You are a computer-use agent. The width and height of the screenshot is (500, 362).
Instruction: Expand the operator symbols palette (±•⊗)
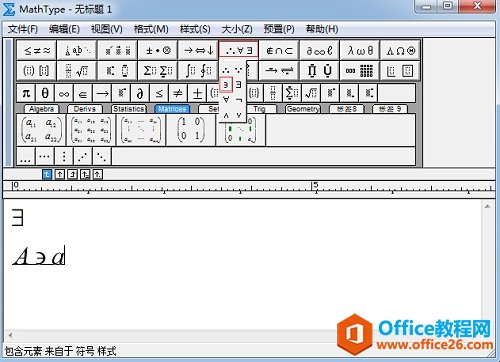pyautogui.click(x=158, y=51)
